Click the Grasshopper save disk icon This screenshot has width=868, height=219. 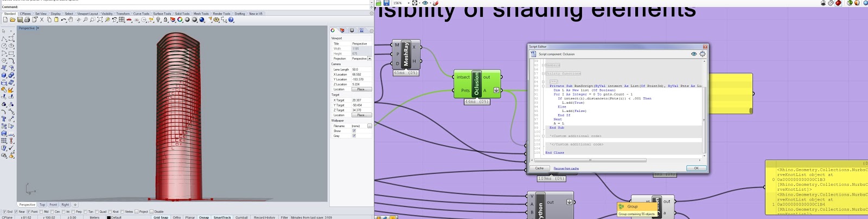tap(386, 3)
